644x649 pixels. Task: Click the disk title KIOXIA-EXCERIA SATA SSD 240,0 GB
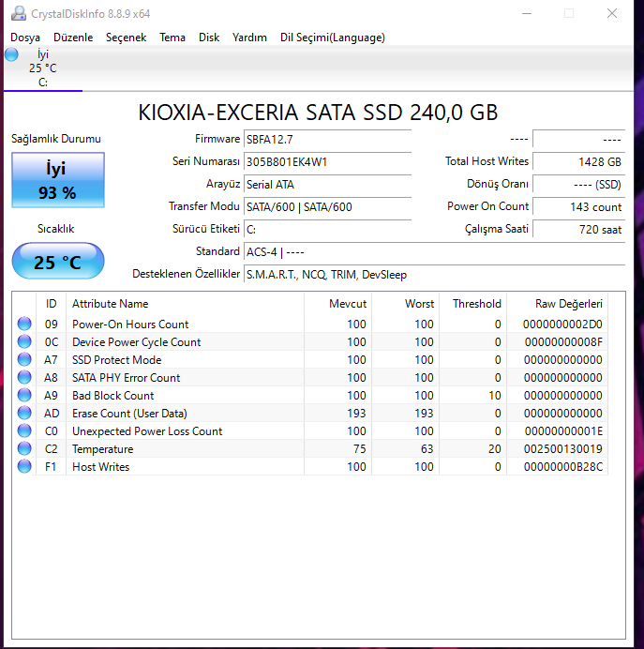tap(318, 113)
